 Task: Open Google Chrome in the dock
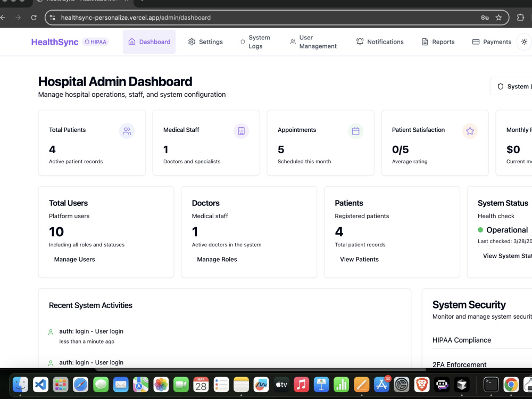pyautogui.click(x=511, y=385)
